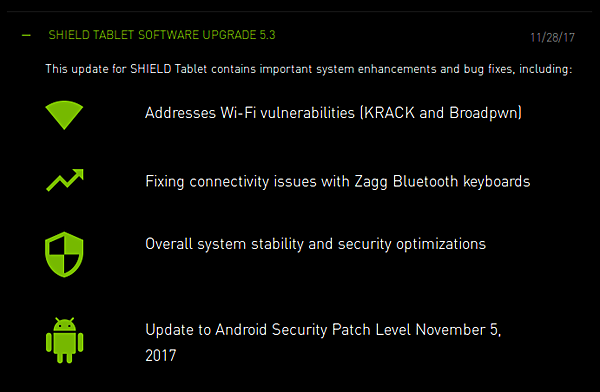The image size is (600, 392).
Task: Click the word November in patch line
Action: tap(450, 330)
